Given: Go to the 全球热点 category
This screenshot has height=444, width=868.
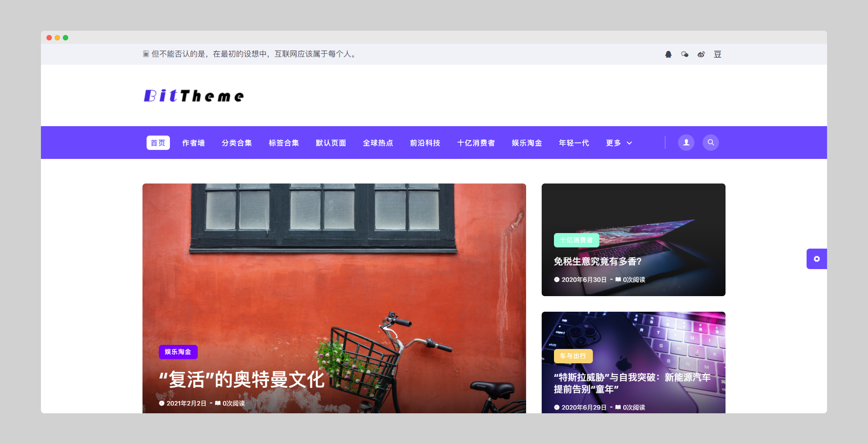Looking at the screenshot, I should click(378, 143).
